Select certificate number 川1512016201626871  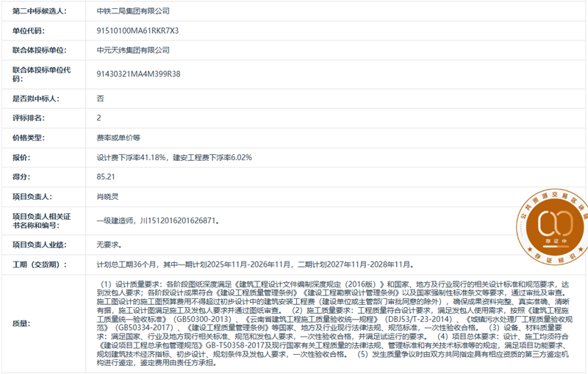[x=179, y=220]
